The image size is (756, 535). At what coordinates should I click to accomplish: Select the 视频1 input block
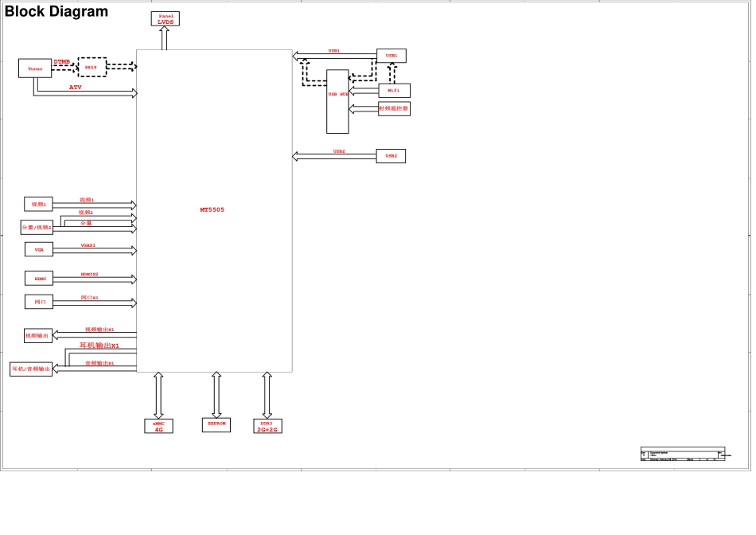(x=38, y=204)
